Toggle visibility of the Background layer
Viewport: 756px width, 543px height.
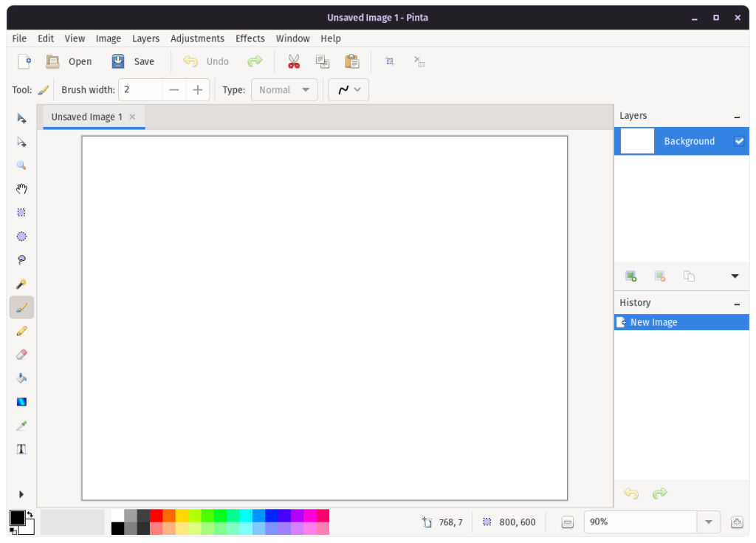point(740,140)
